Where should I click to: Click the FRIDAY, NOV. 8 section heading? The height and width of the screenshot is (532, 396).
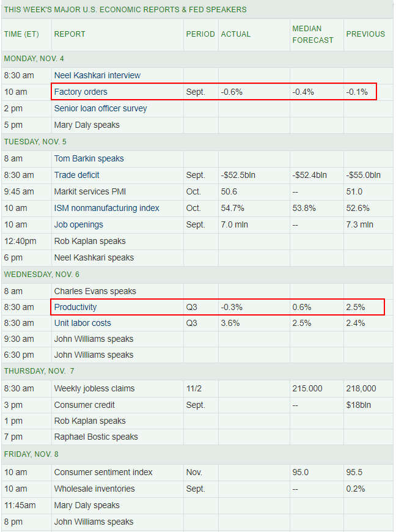point(31,454)
